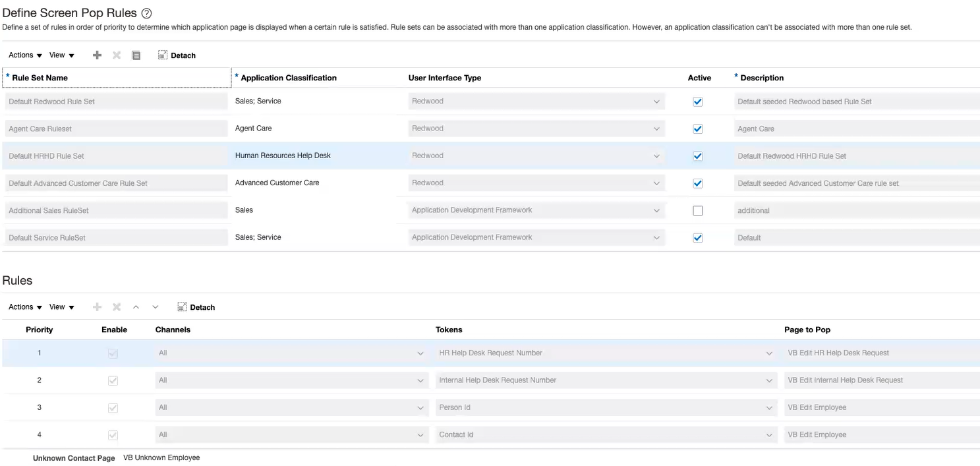Image resolution: width=980 pixels, height=466 pixels.
Task: Detach the Rules table
Action: pyautogui.click(x=196, y=307)
